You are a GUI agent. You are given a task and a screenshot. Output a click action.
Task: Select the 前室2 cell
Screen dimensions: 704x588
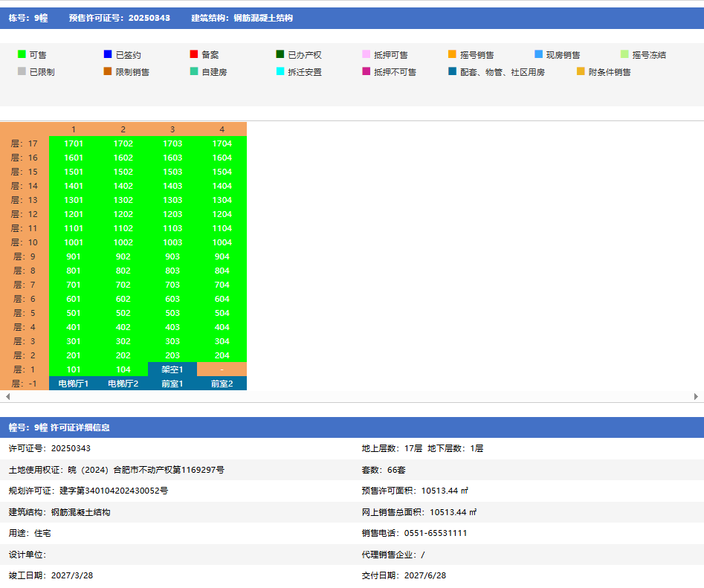pyautogui.click(x=222, y=384)
